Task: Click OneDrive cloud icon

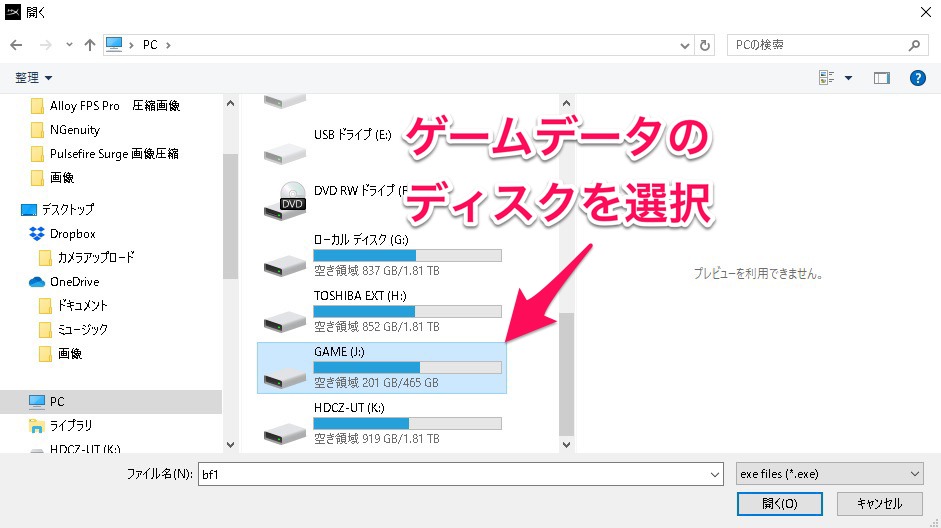Action: pos(37,281)
